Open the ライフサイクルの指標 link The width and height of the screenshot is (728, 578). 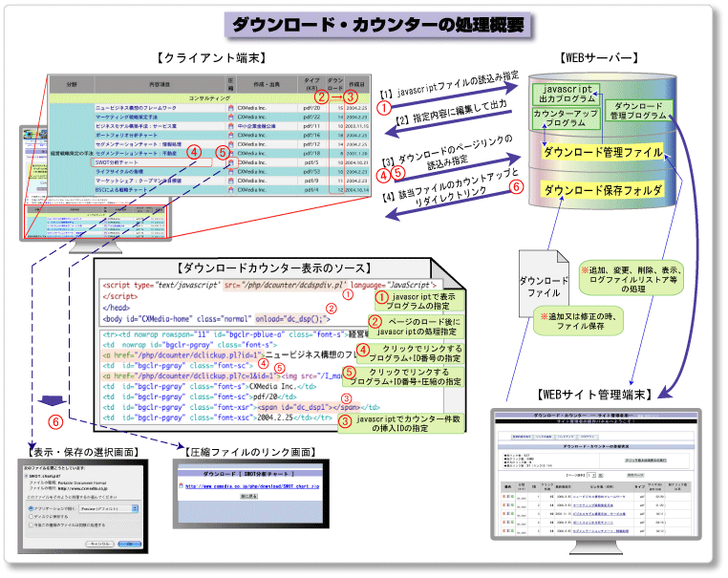pyautogui.click(x=118, y=171)
